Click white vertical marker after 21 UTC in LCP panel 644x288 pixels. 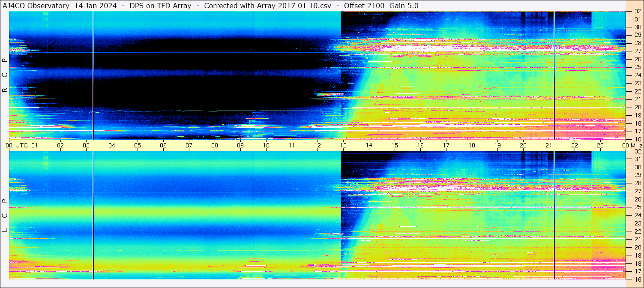554,216
